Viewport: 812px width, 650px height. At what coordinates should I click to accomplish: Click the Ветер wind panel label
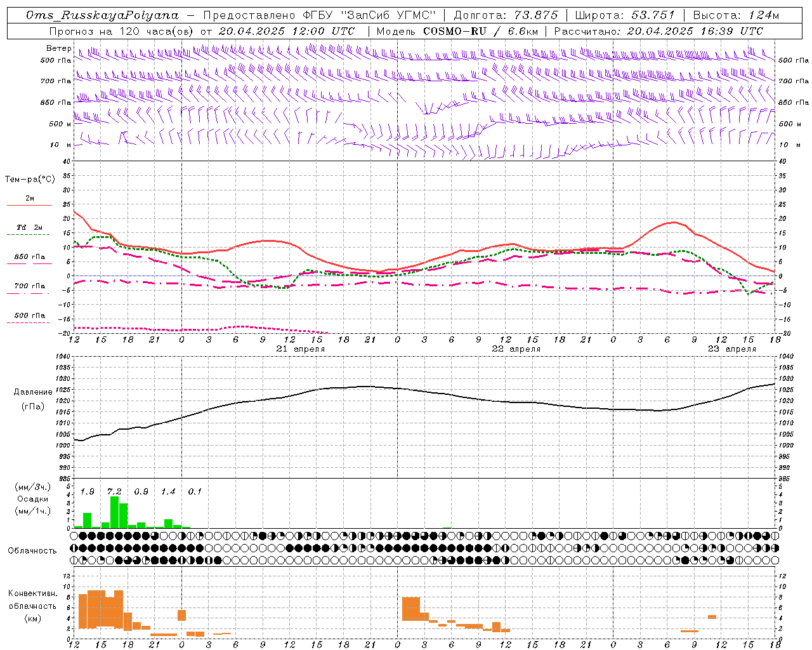click(58, 48)
